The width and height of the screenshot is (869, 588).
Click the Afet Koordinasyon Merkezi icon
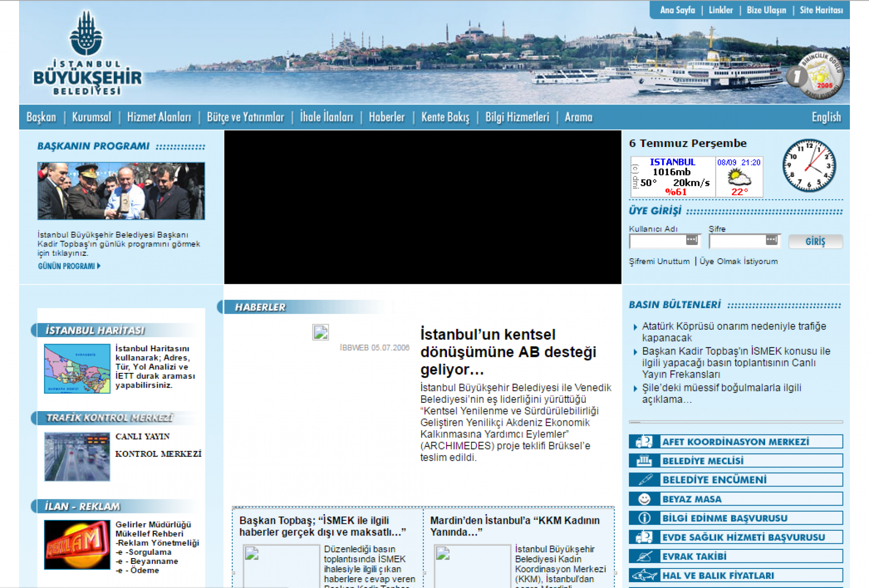(x=644, y=441)
